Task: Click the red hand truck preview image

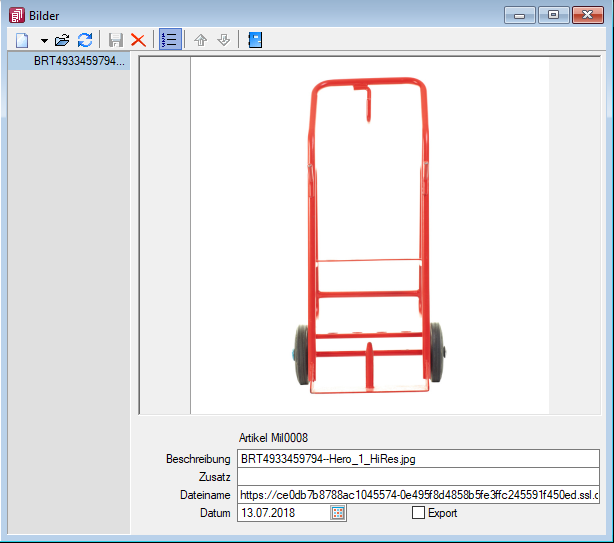Action: pos(370,236)
